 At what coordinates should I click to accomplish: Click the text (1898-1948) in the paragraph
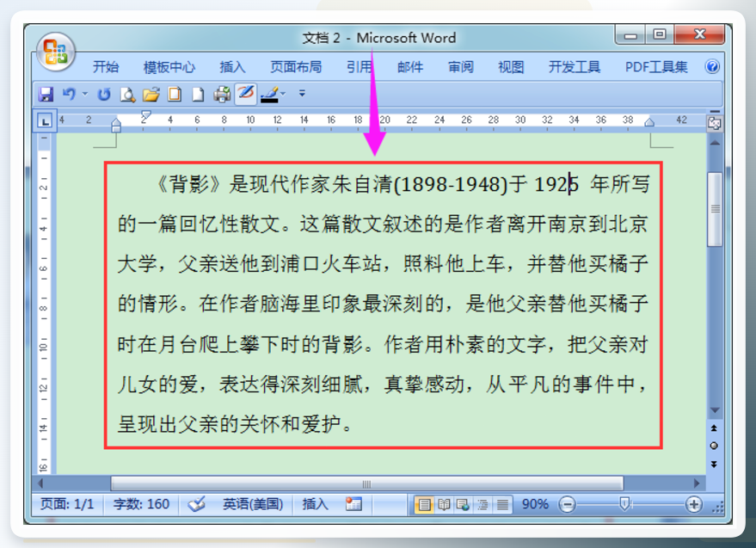pos(451,184)
